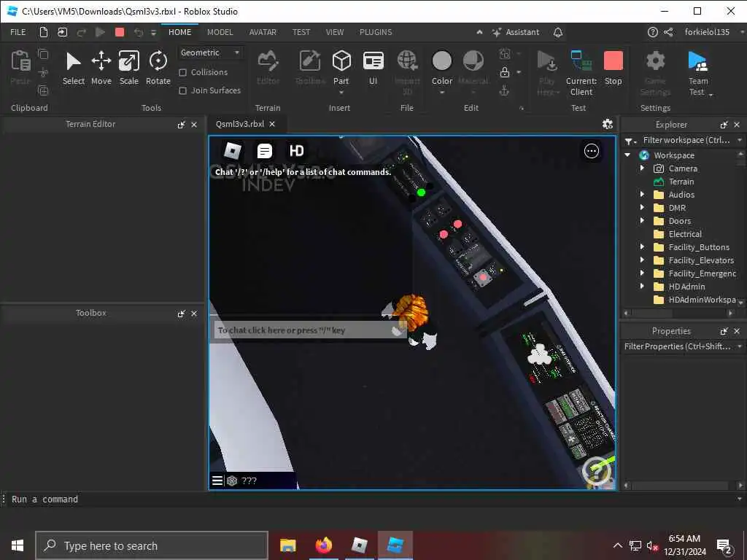747x560 pixels.
Task: Open the three-dots menu in viewport
Action: point(591,151)
